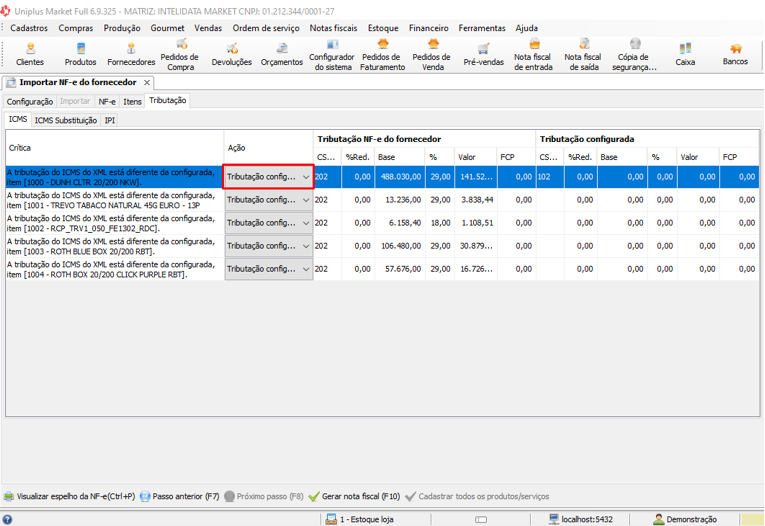Open the Financeiro menu
The height and width of the screenshot is (526, 765).
tap(428, 28)
